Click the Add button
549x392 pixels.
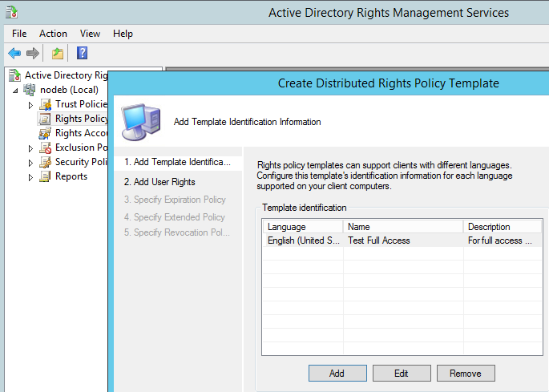tap(337, 374)
